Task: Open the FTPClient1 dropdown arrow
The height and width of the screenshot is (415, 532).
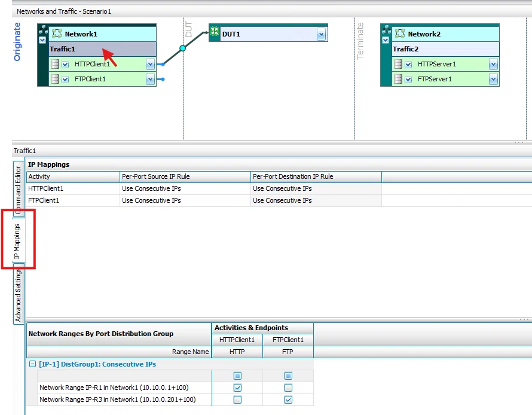Action: pyautogui.click(x=150, y=79)
